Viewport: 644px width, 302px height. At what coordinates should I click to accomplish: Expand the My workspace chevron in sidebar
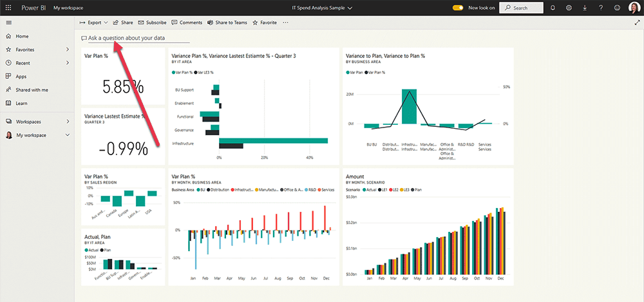68,135
